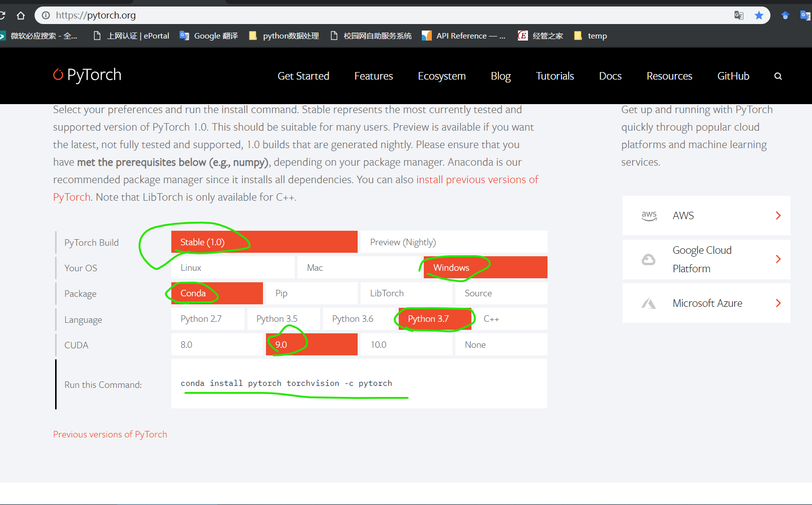Follow the install previous versions of PyTorch link
Viewport: 812px width, 505px height.
477,180
